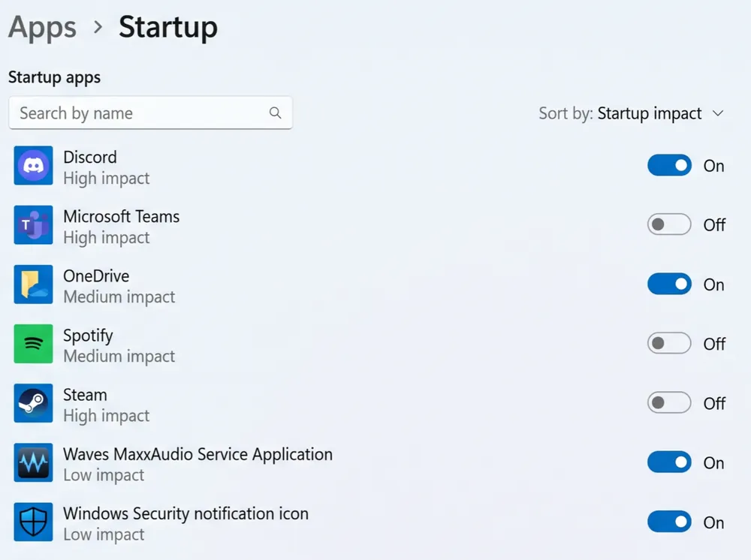
Task: Enable Spotify startup toggle
Action: click(x=669, y=343)
